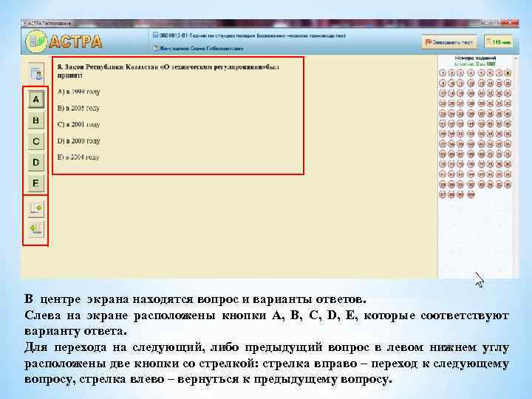The width and height of the screenshot is (532, 399).
Task: Jump to question number 56 circle
Action: click(x=508, y=134)
